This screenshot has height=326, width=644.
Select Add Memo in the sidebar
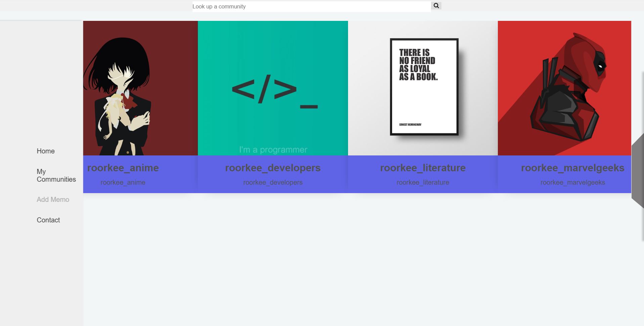53,200
